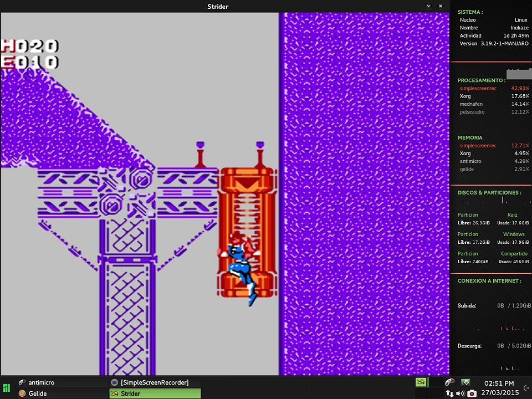The height and width of the screenshot is (399, 532).
Task: Open the SimpleScreenRecorder taskbar entry
Action: pos(155,382)
